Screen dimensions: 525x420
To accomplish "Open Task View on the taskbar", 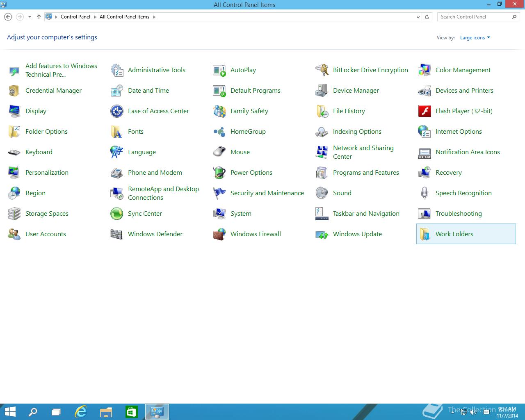I will pyautogui.click(x=56, y=412).
